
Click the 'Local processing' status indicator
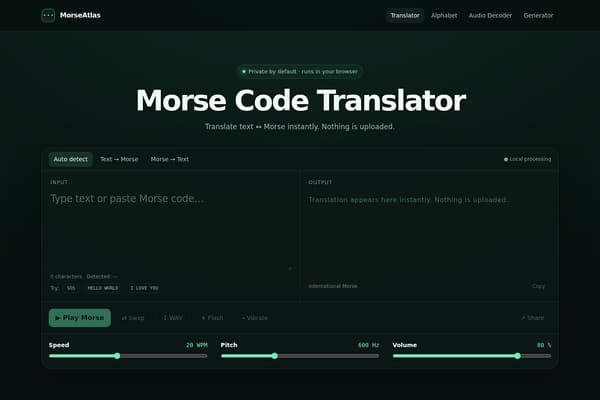click(x=528, y=159)
